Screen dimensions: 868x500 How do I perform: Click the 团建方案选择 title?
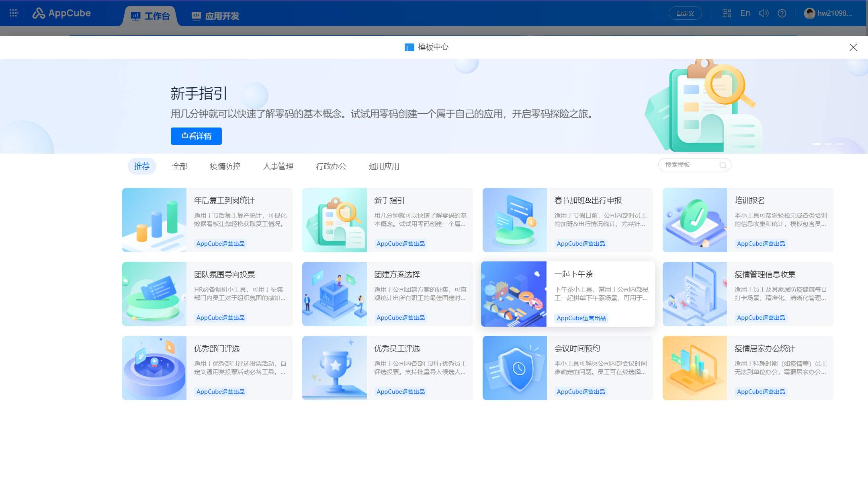tap(397, 274)
